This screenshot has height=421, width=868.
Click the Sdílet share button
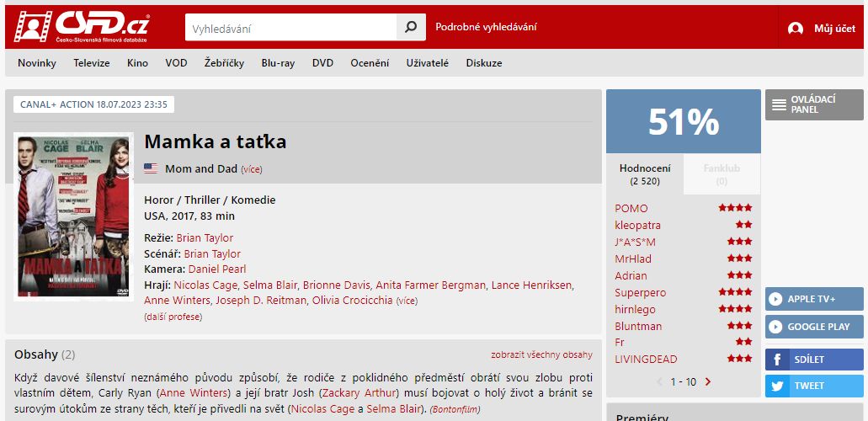(814, 360)
